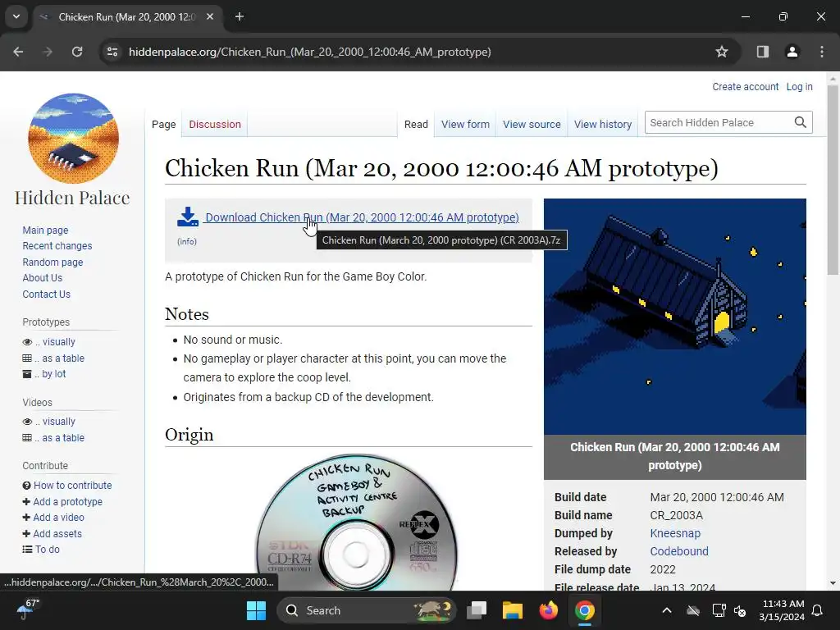Click Add a prototype link
The image size is (840, 630).
pos(67,502)
